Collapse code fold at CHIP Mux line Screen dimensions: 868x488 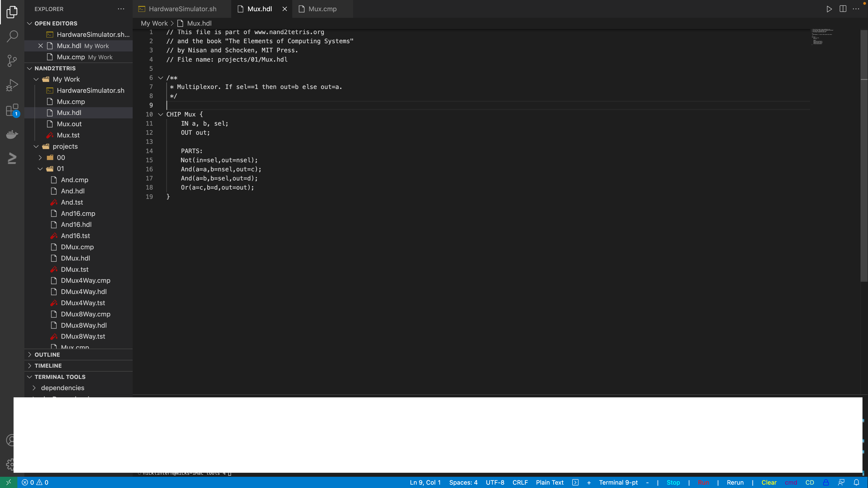pos(161,115)
